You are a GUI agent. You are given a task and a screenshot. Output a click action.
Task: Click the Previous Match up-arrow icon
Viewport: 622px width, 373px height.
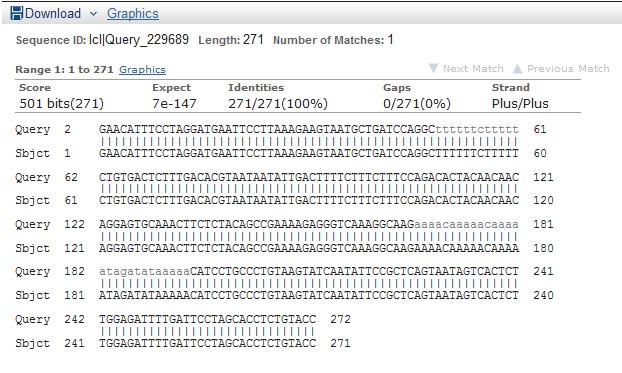click(x=517, y=69)
